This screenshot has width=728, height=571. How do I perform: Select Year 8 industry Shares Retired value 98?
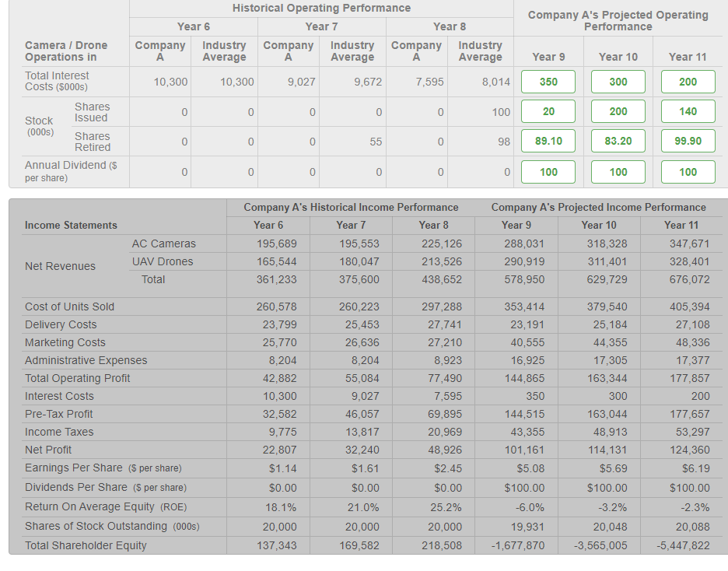click(x=504, y=142)
